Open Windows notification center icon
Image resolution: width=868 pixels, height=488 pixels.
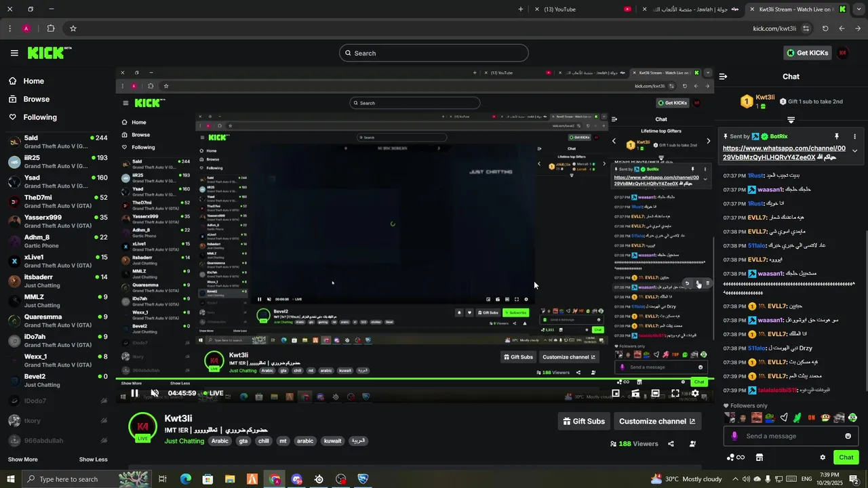(854, 479)
